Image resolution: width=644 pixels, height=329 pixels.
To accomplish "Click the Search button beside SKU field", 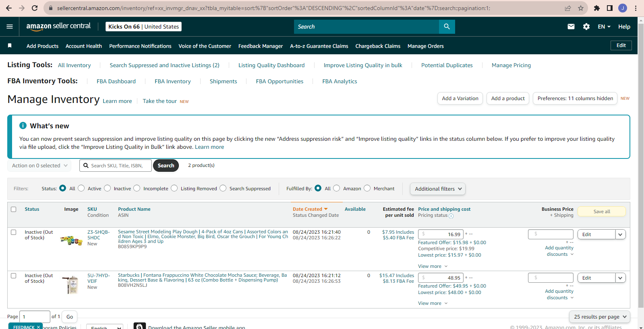I will [166, 166].
